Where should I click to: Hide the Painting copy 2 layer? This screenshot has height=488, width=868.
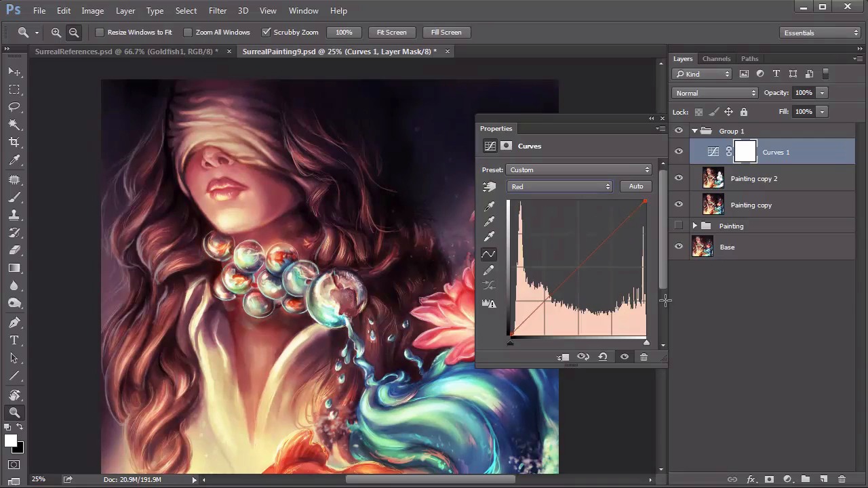pyautogui.click(x=679, y=178)
